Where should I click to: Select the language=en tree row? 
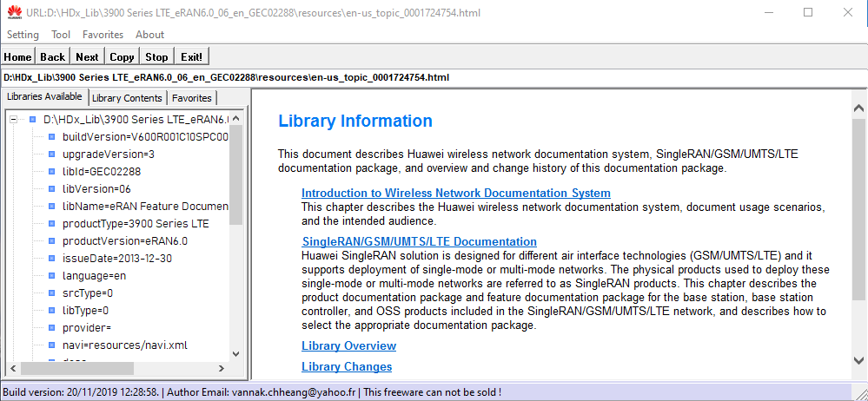(x=94, y=275)
